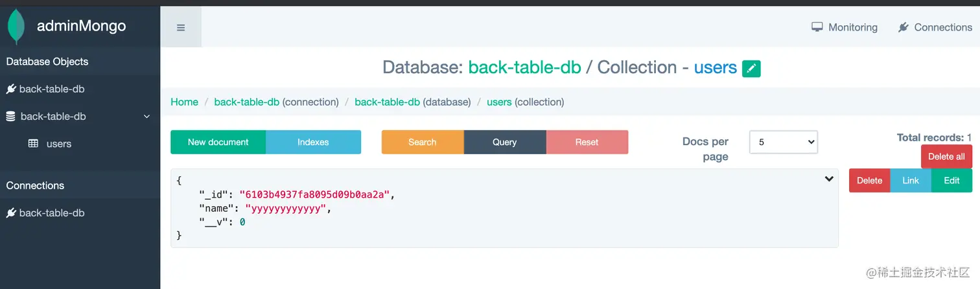Click the Reset button
This screenshot has width=980, height=289.
(587, 142)
